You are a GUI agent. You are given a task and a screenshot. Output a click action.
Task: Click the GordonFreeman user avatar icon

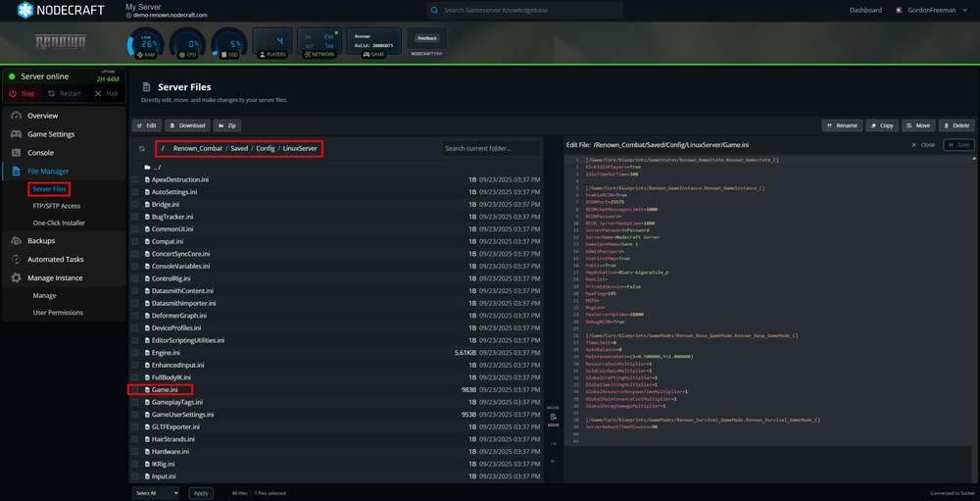pyautogui.click(x=899, y=10)
